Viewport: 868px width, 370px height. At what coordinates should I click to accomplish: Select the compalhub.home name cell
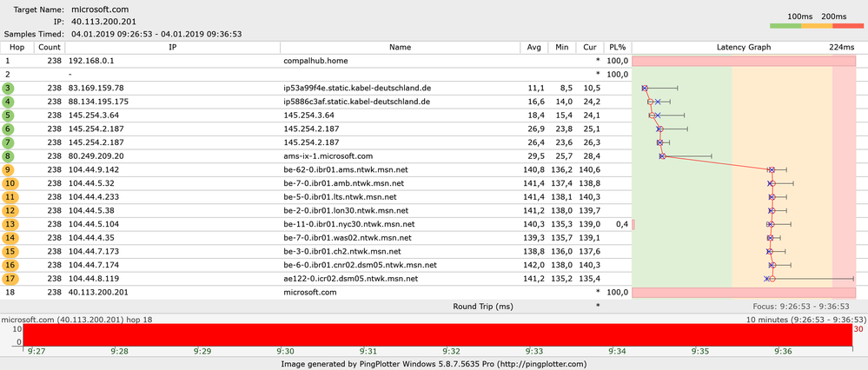(x=316, y=61)
